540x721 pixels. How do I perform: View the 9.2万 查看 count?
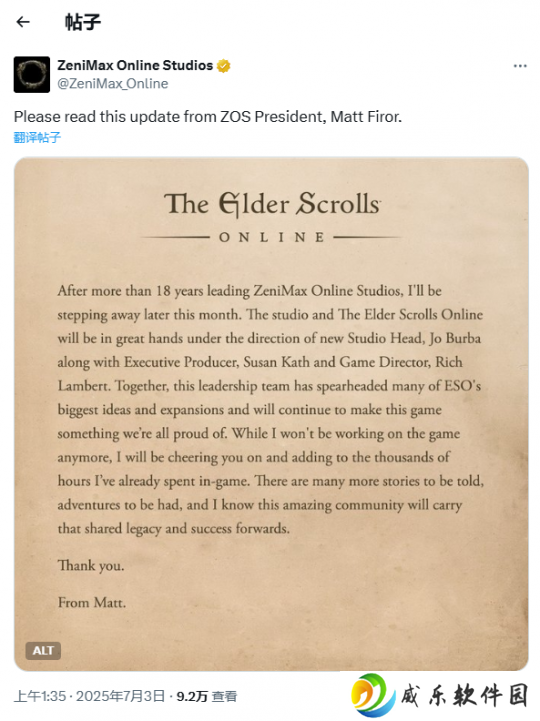pyautogui.click(x=207, y=696)
